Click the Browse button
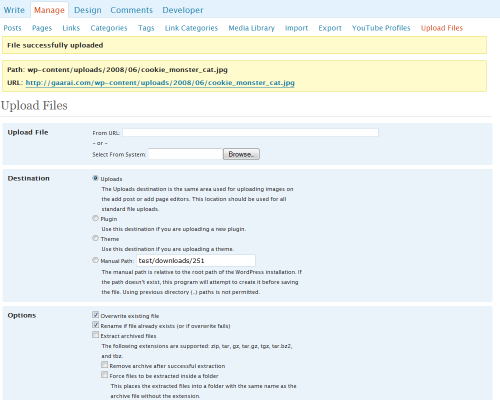Screen dimensions: 500x400 pos(241,154)
